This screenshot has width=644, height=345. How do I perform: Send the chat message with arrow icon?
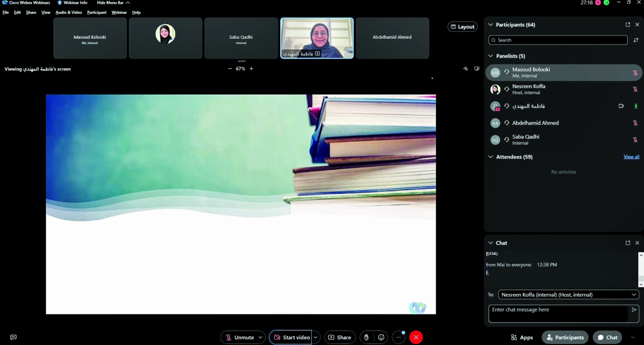(634, 310)
